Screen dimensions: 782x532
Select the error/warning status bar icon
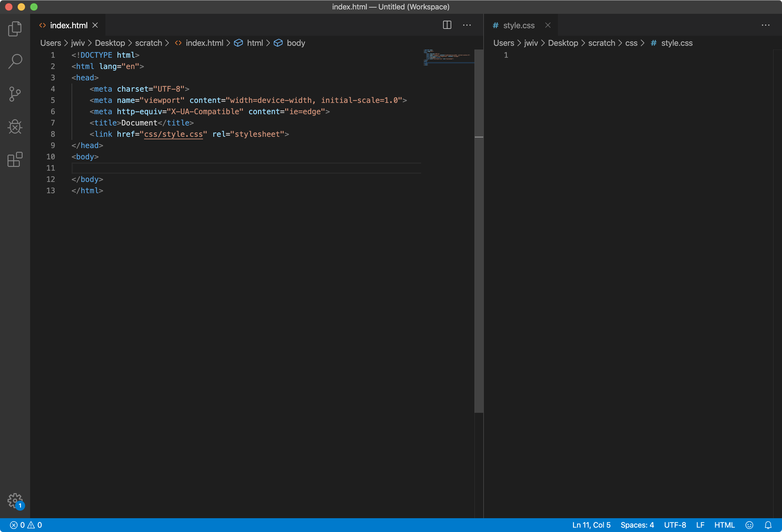(x=24, y=525)
